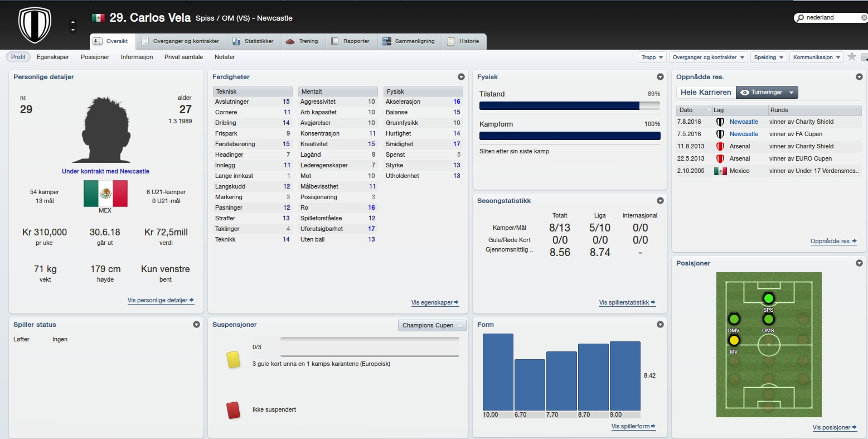Click the large Mexico flag above MEX

[x=105, y=194]
